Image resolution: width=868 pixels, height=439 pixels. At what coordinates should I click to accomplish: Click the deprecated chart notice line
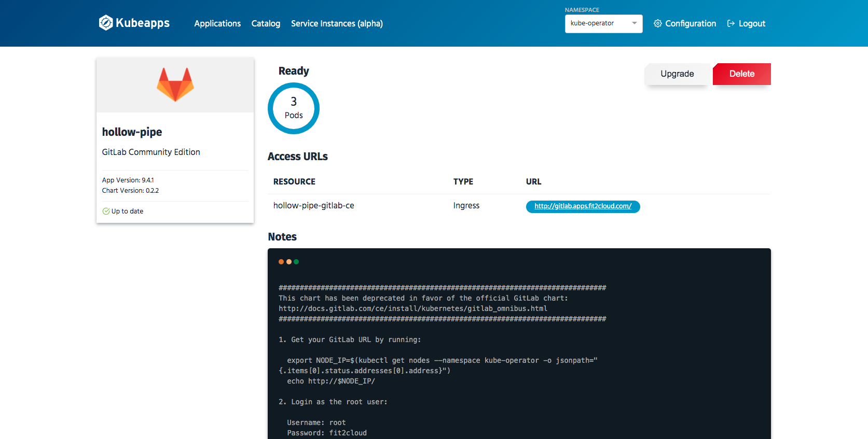[423, 298]
